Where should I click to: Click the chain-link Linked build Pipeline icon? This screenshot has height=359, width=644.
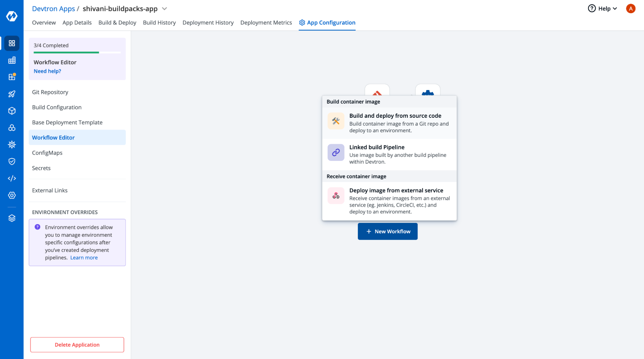pyautogui.click(x=336, y=153)
